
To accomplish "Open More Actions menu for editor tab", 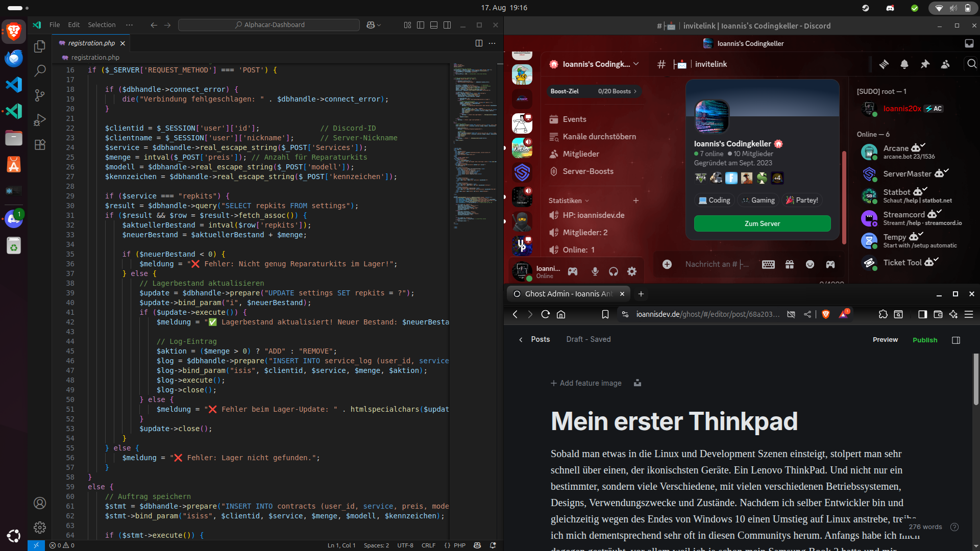I will coord(492,43).
